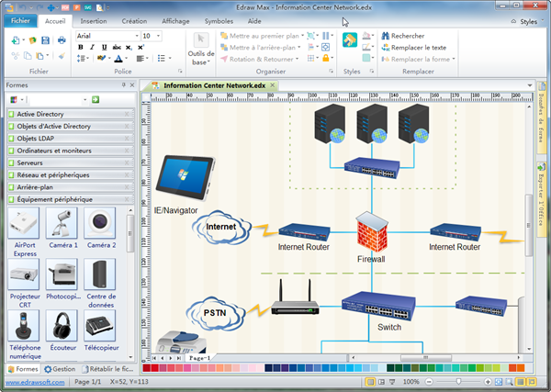The image size is (551, 392).
Task: Click the Rechercher search icon
Action: pyautogui.click(x=384, y=36)
